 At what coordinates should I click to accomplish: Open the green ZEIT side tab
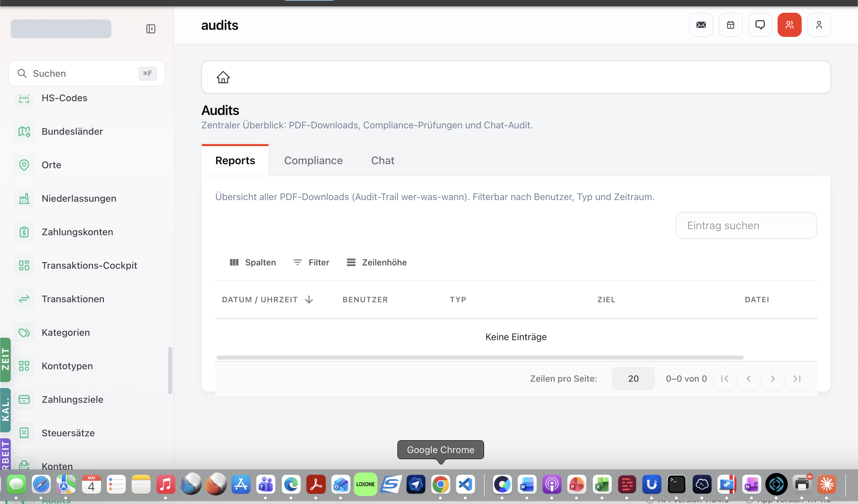click(5, 359)
